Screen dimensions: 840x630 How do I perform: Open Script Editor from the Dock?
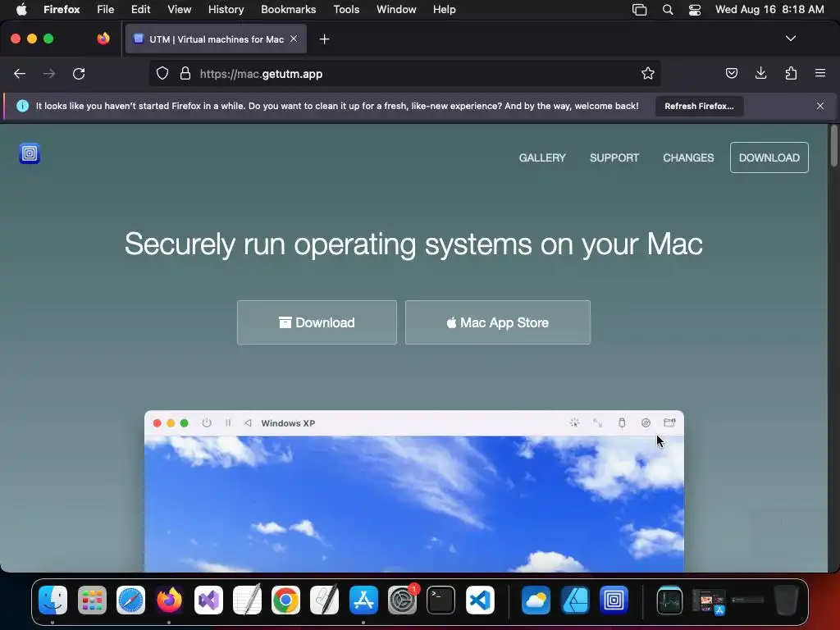(x=325, y=600)
